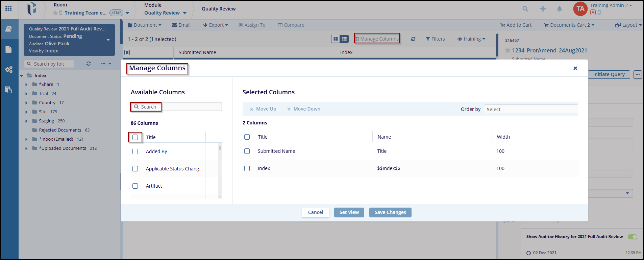
Task: Open the app grid launcher icon
Action: point(9,8)
